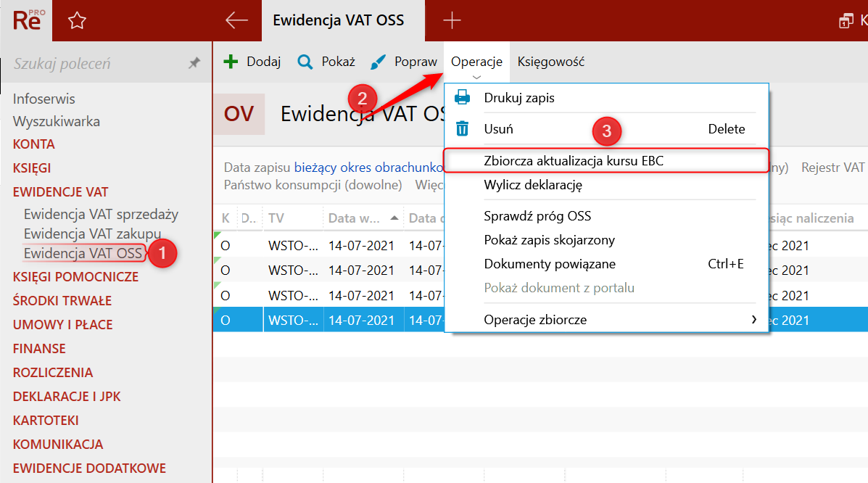Open the Księgowość menu
Screen dimensions: 868x483
click(x=551, y=62)
